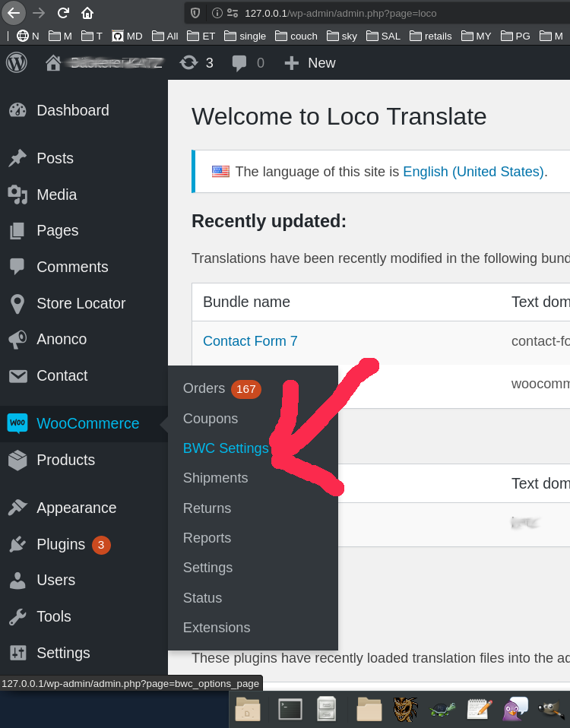Image resolution: width=570 pixels, height=728 pixels.
Task: Open the Contact Form 7 bundle link
Action: [x=250, y=341]
